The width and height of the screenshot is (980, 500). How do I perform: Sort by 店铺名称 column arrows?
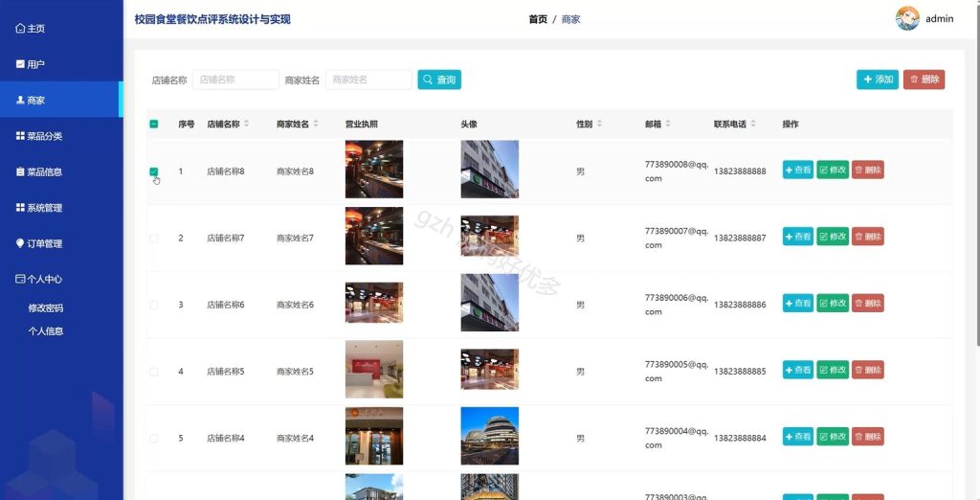pos(246,124)
